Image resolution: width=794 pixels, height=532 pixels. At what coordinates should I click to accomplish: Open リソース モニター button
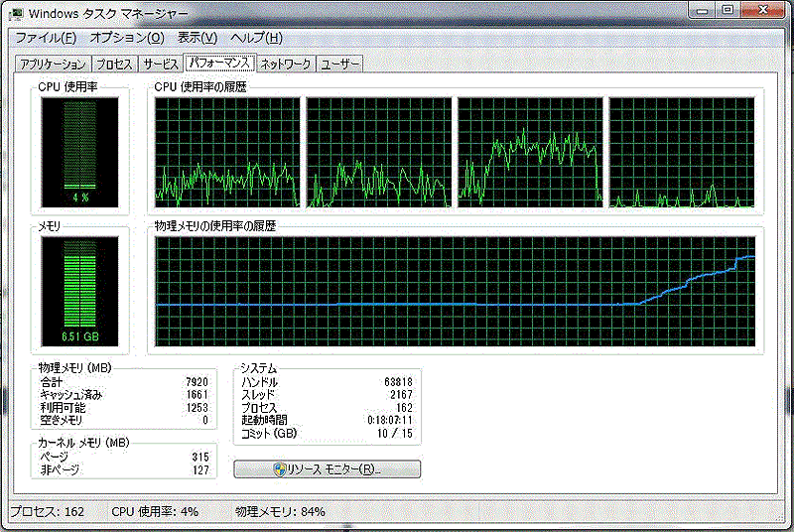[328, 469]
